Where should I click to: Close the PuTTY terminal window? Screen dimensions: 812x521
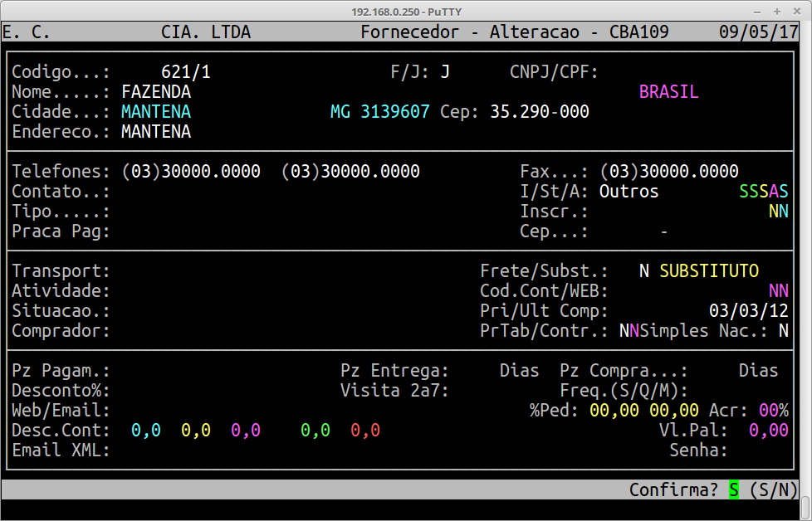tap(796, 11)
